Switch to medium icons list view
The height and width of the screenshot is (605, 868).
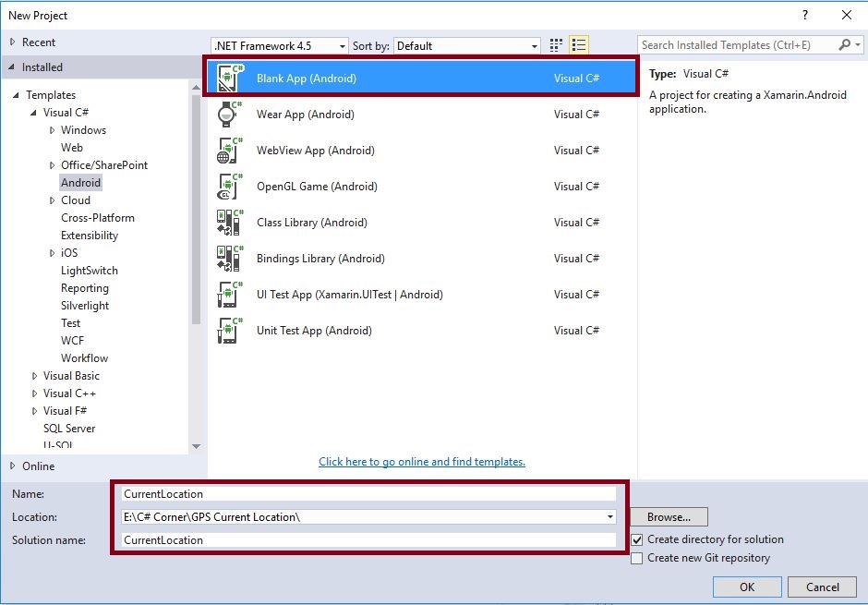(579, 45)
